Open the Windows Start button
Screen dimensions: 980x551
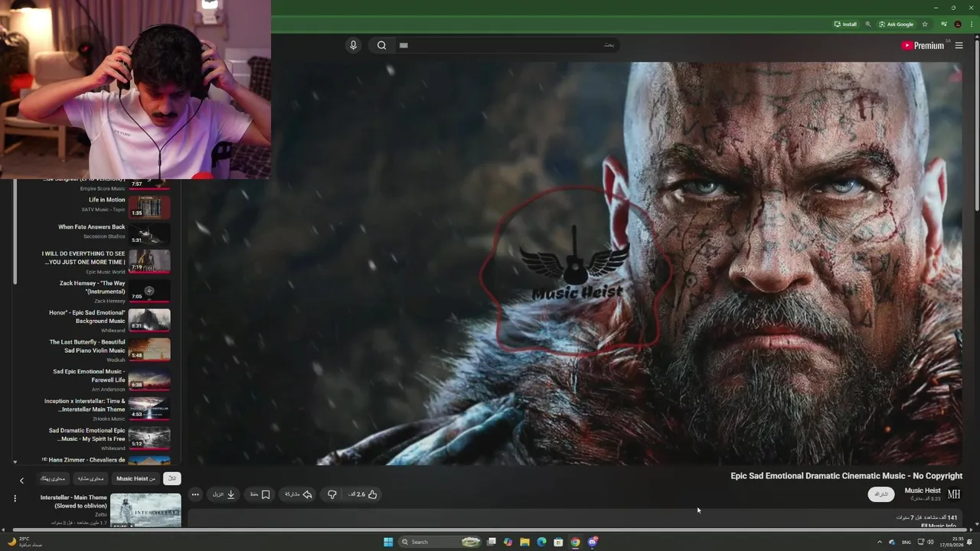388,542
